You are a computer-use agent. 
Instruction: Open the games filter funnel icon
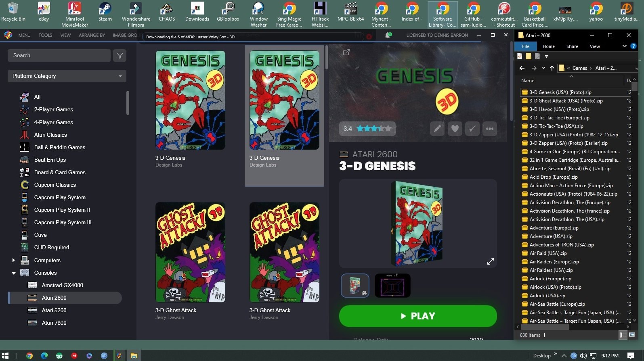coord(120,56)
